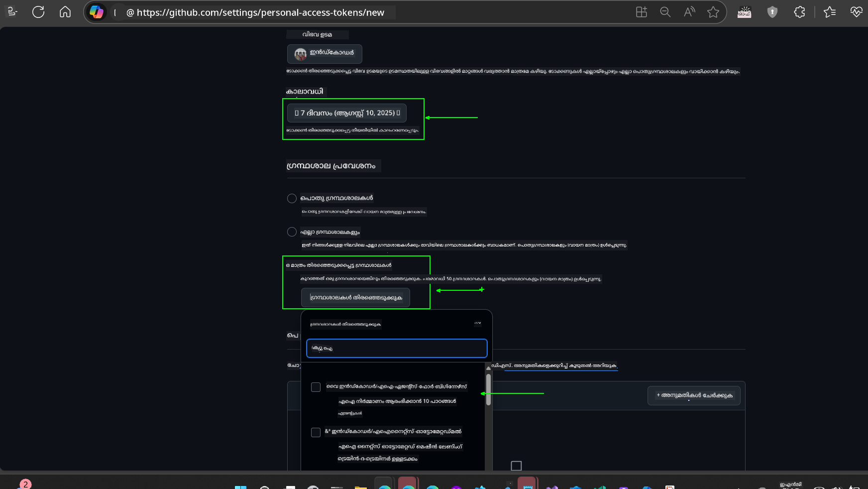Image resolution: width=868 pixels, height=489 pixels.
Task: Open Copilot from the address bar
Action: coord(96,12)
